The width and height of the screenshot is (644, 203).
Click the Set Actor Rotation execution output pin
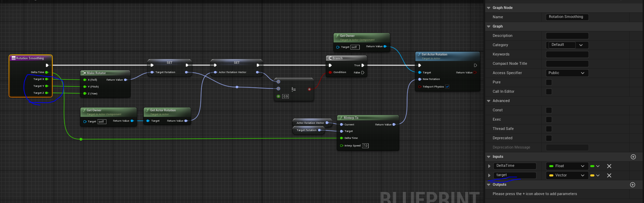point(476,65)
